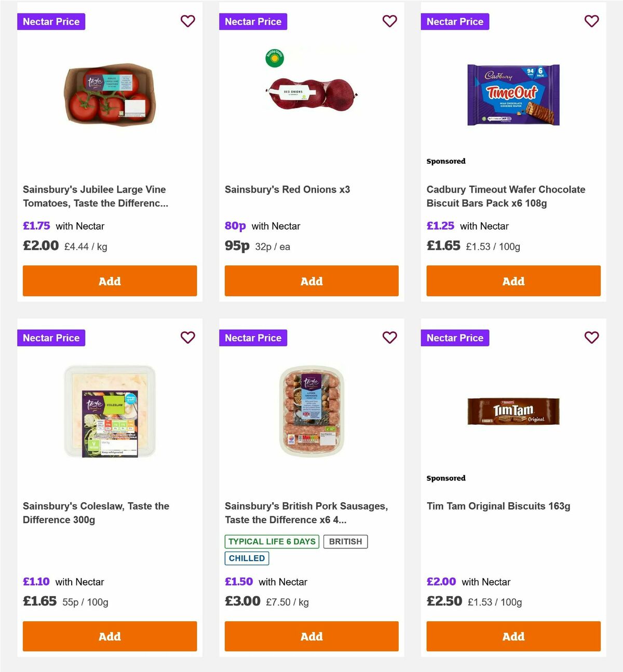
Task: Toggle favourite for Tim Tam Original Biscuits
Action: coord(591,338)
